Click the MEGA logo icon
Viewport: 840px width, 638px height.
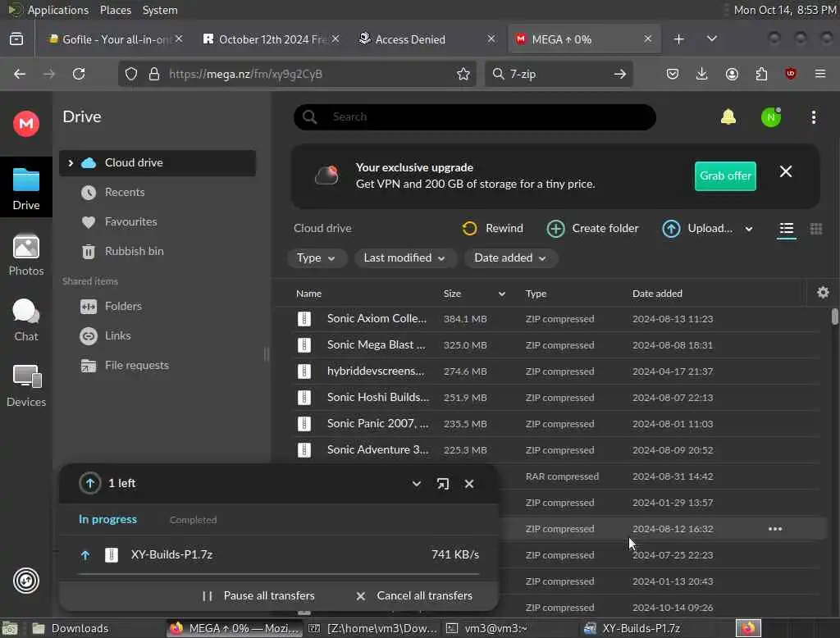point(25,124)
